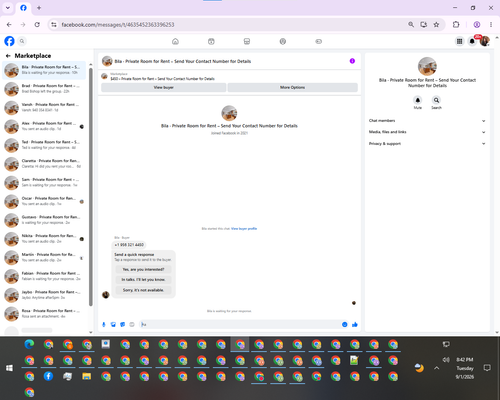Select the Facebook browser tab

(x=23, y=8)
